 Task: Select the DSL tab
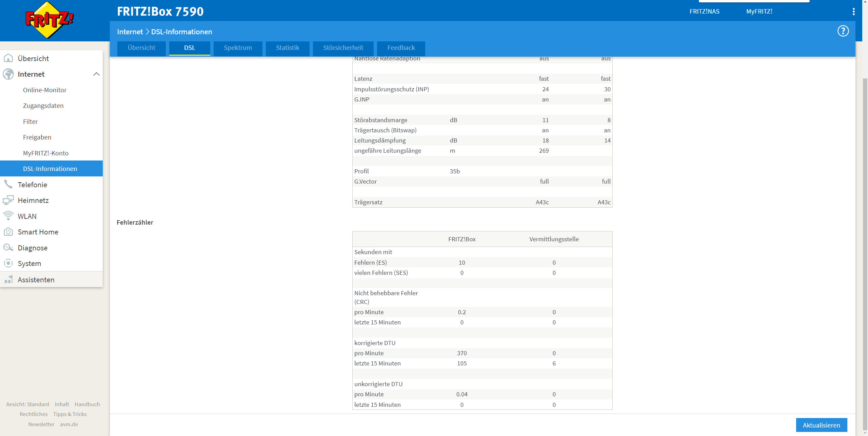point(190,48)
